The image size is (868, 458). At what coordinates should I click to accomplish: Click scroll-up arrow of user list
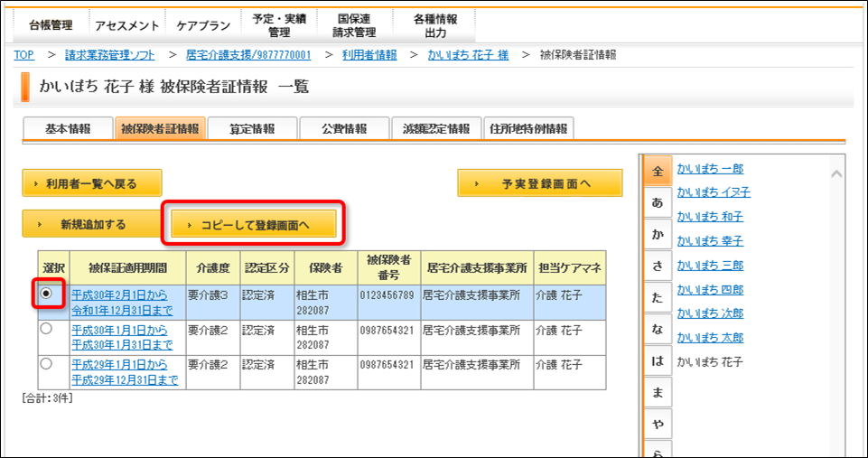(836, 173)
